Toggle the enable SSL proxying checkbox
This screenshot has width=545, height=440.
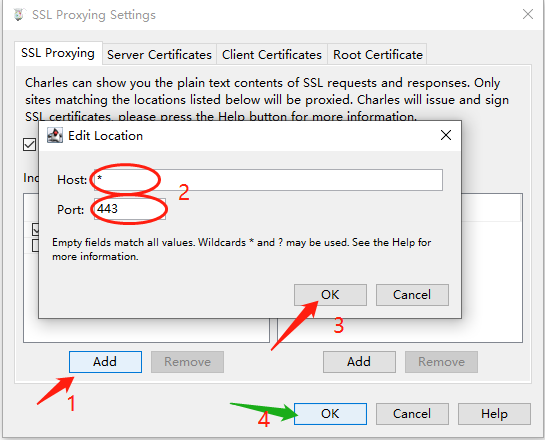(x=30, y=145)
